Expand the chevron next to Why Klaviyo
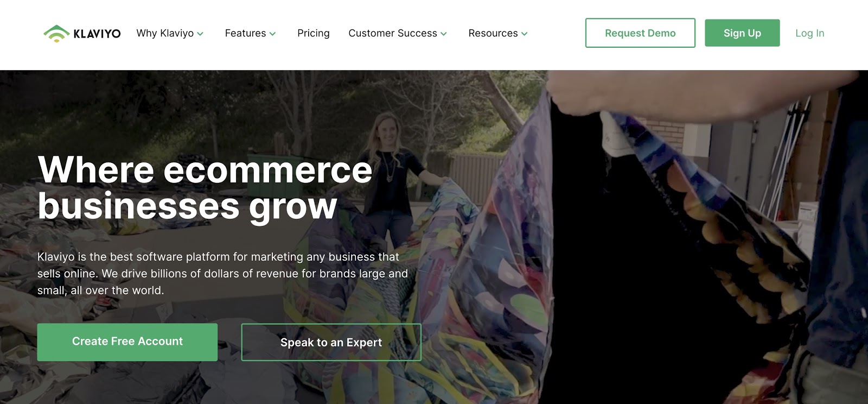 click(x=200, y=34)
